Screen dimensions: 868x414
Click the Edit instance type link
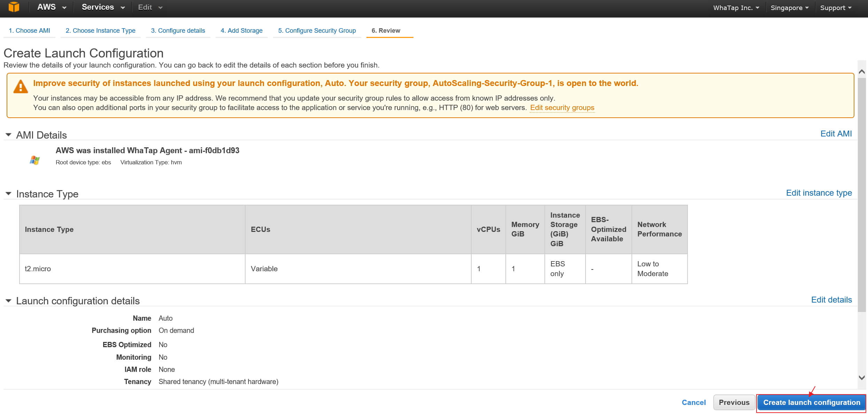click(x=819, y=193)
